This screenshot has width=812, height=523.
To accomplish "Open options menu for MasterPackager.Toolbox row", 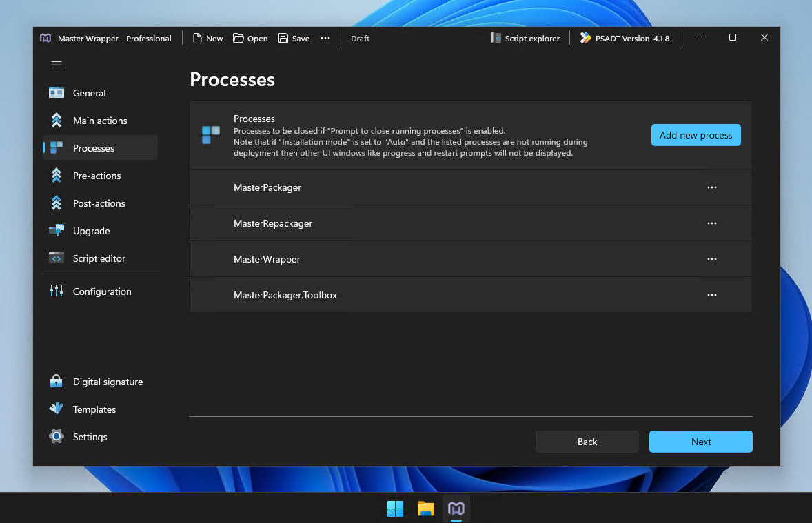I will pos(712,295).
